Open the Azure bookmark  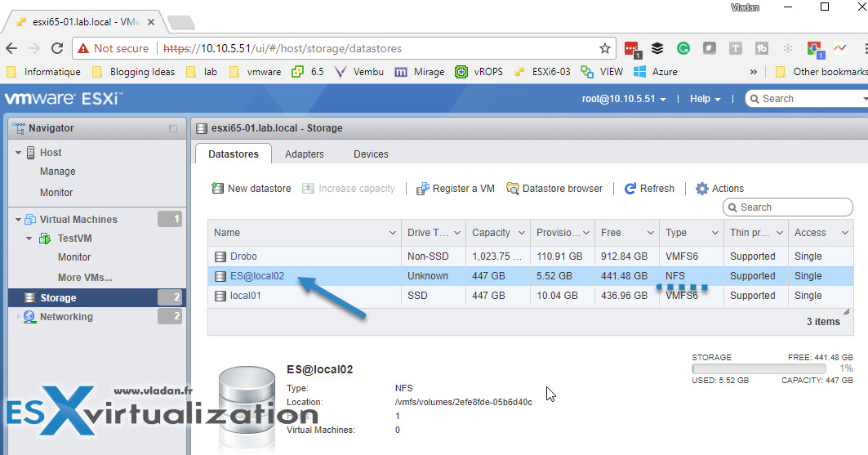[655, 72]
